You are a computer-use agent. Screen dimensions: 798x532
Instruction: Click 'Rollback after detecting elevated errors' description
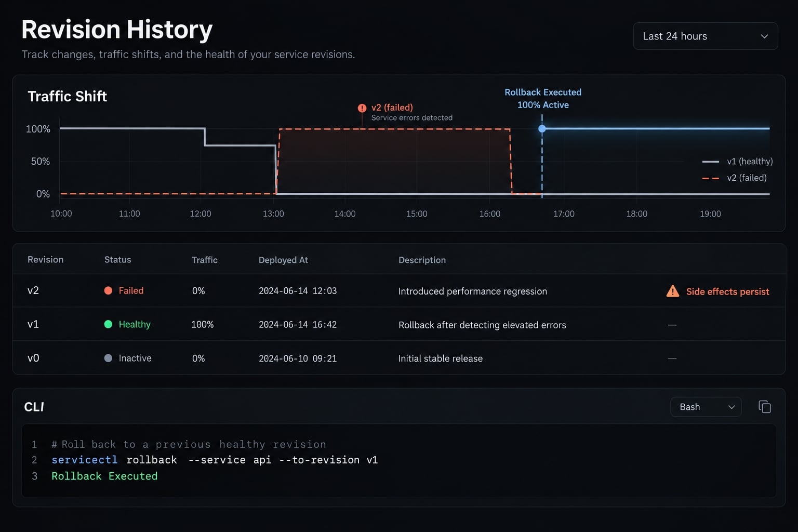(482, 325)
